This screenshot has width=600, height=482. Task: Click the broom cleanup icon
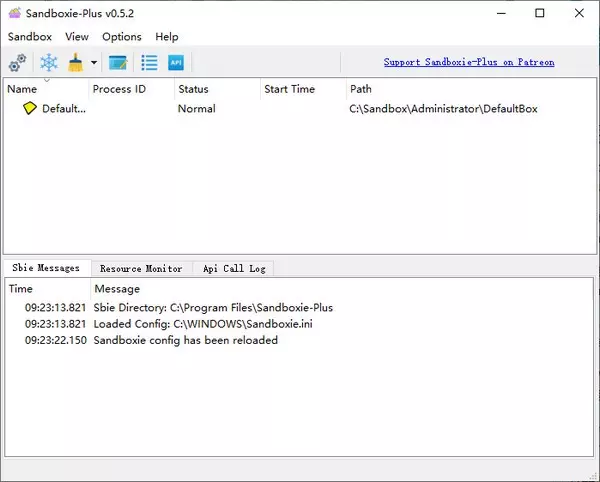[76, 63]
